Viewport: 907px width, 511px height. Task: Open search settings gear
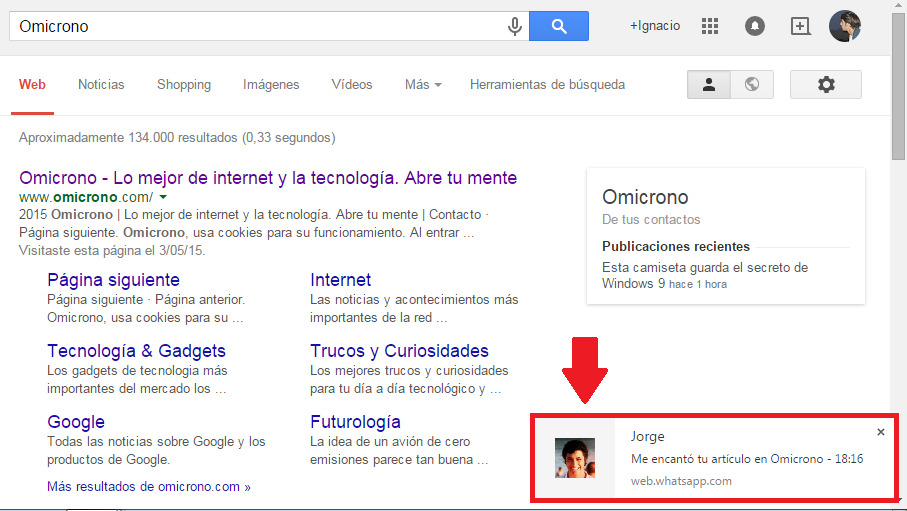pyautogui.click(x=825, y=85)
